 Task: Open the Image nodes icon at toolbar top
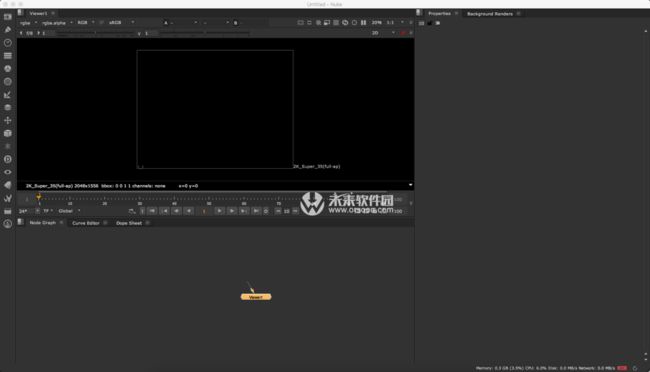click(7, 17)
